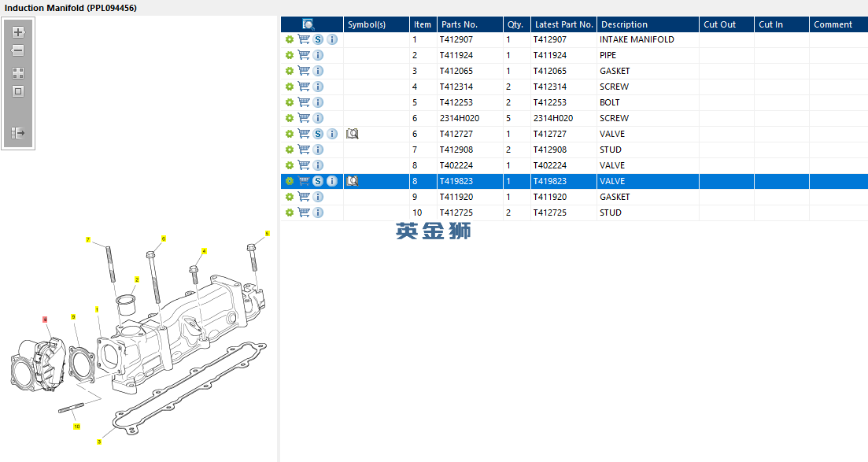Click the Comment column header
The width and height of the screenshot is (868, 462).
(x=839, y=24)
